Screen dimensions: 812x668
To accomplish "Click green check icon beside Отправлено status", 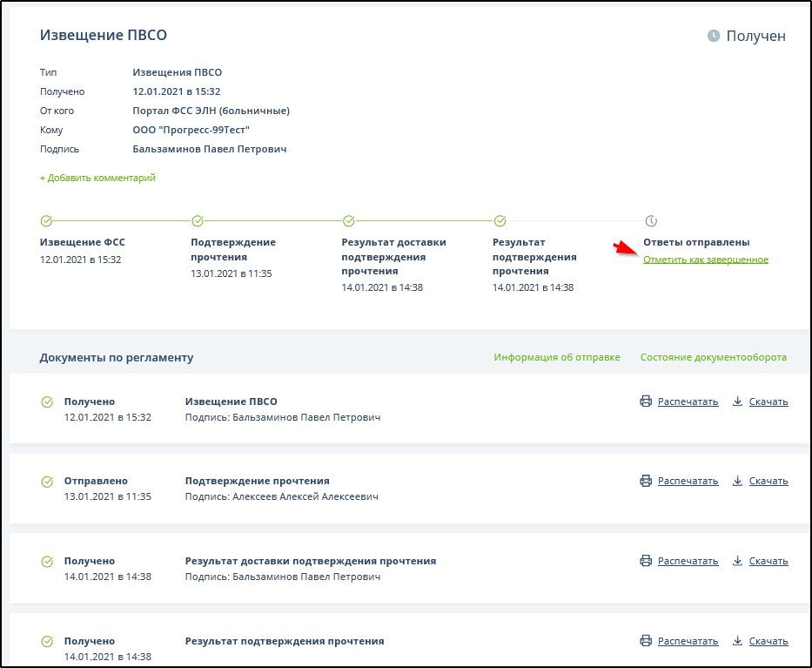I will pyautogui.click(x=47, y=482).
